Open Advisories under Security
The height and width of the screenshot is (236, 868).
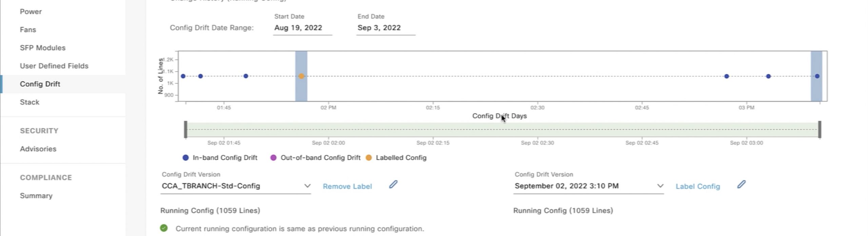tap(38, 149)
